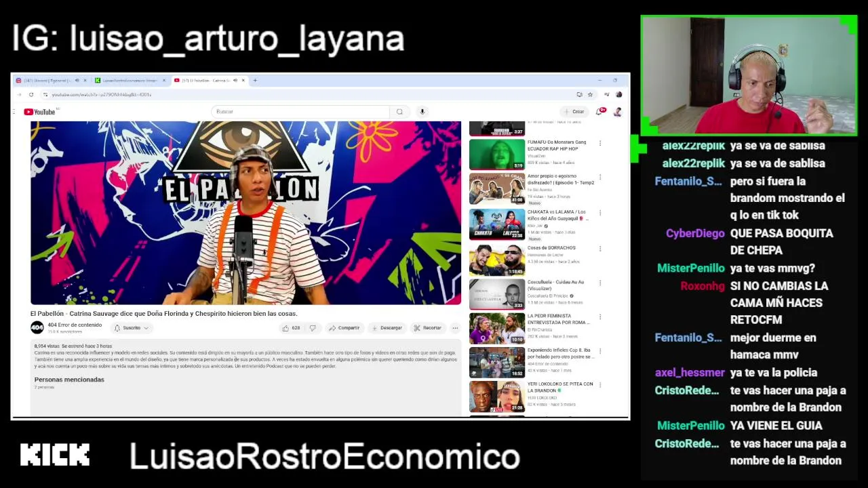Click the Buscar search field

coord(300,112)
